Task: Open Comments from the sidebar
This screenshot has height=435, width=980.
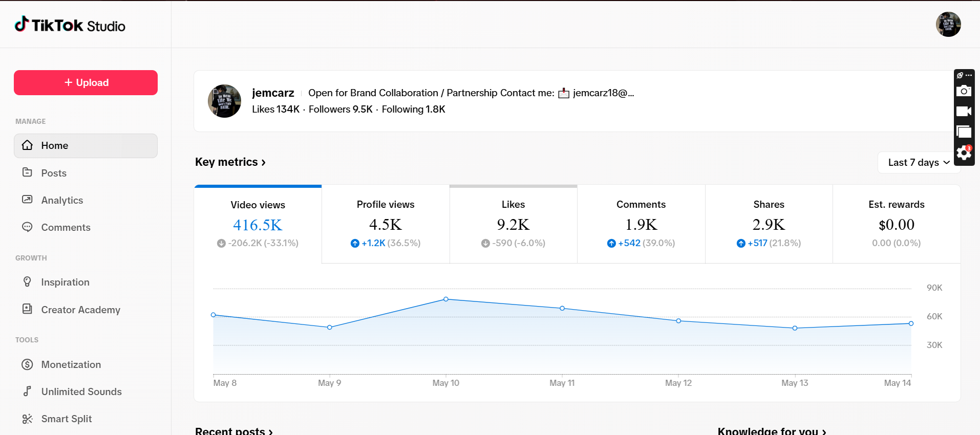Action: pos(86,227)
